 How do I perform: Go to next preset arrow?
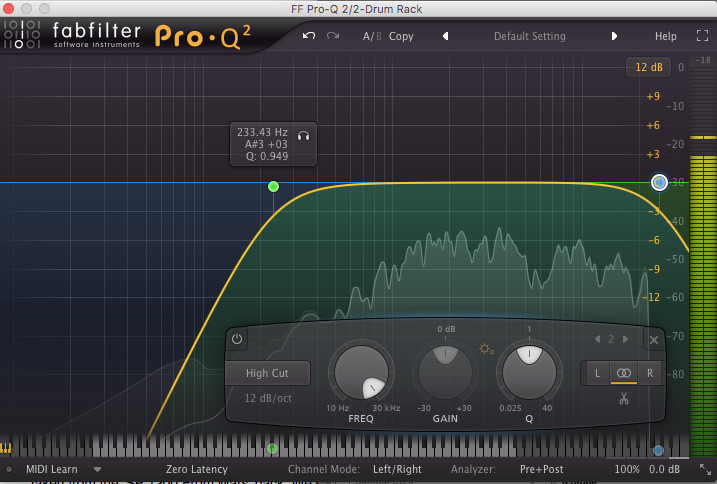coord(614,36)
